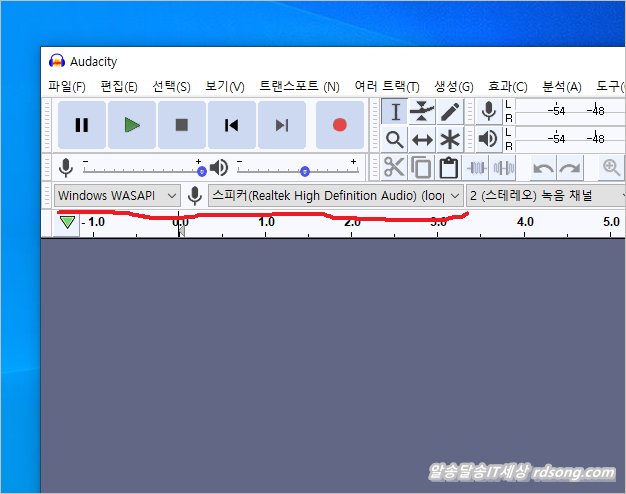Click the recording volume slider knob

click(202, 172)
